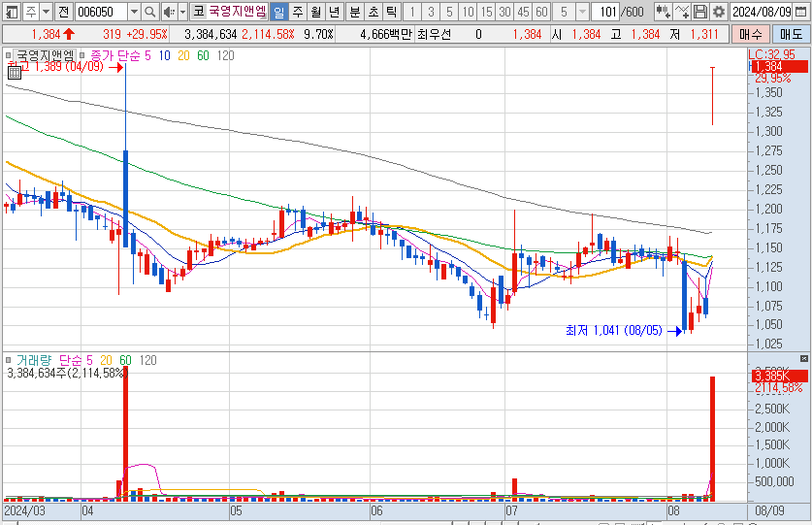Image resolution: width=812 pixels, height=525 pixels.
Task: Click the 종가 단순 moving average label
Action: [115, 55]
